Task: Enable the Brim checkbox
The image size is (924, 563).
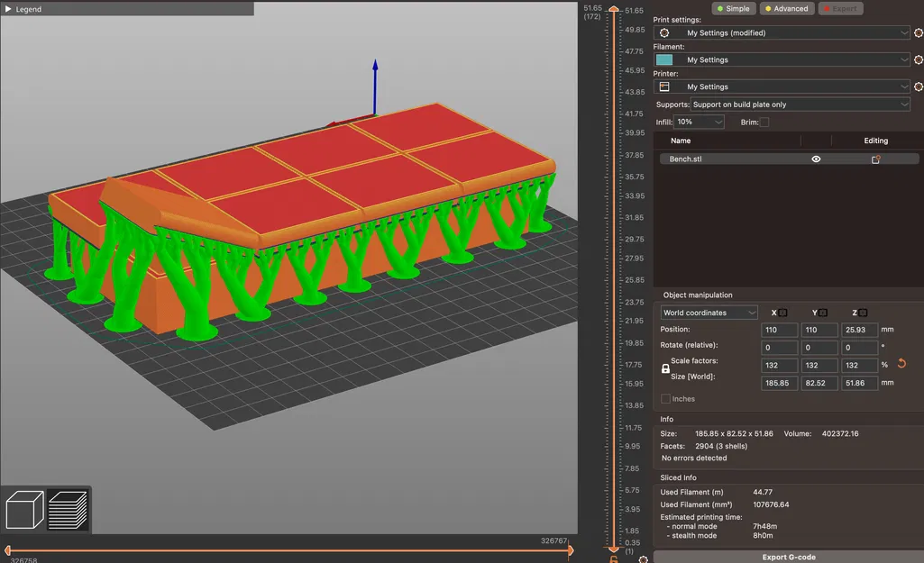Action: pos(764,122)
